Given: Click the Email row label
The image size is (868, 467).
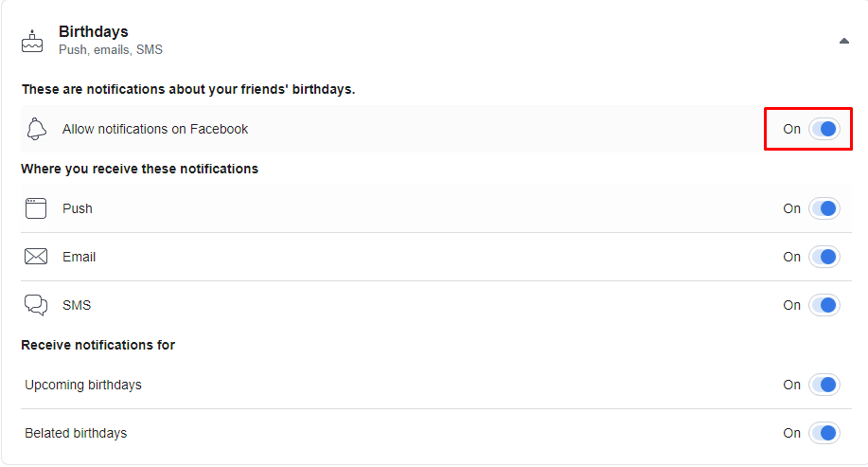Looking at the screenshot, I should coord(80,257).
